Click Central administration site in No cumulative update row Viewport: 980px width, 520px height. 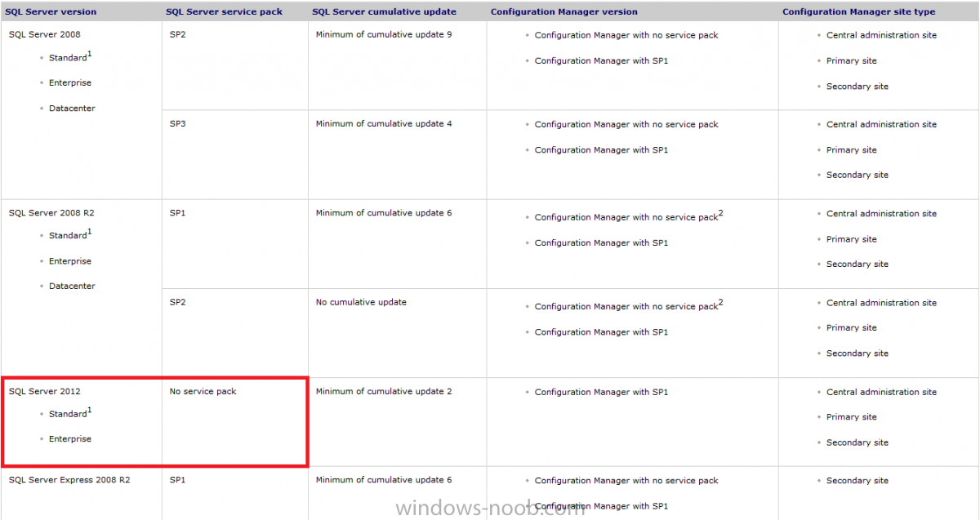point(881,303)
